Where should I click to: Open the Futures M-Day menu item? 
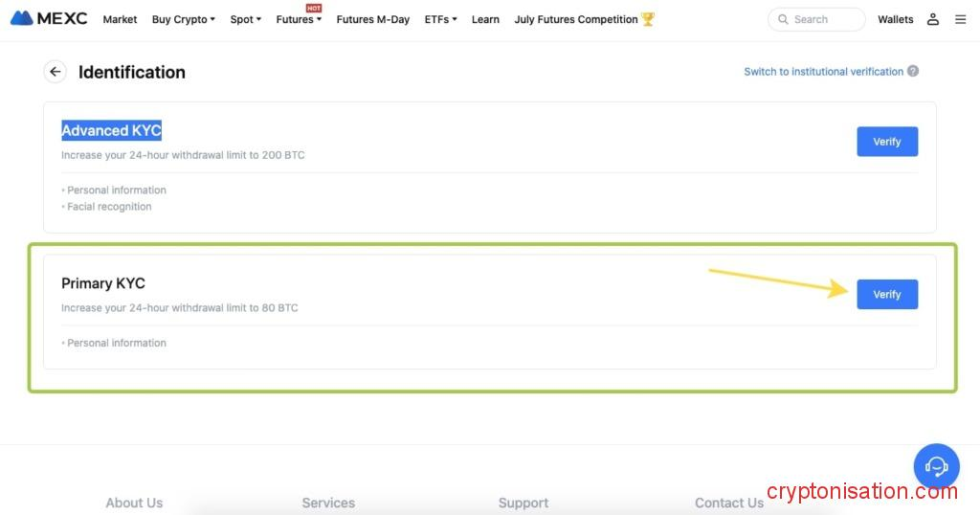coord(372,19)
